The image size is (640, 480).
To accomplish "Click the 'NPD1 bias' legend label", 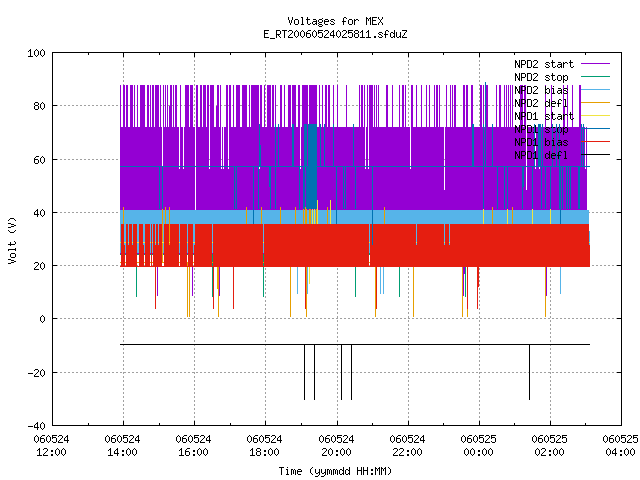I will click(x=541, y=142).
